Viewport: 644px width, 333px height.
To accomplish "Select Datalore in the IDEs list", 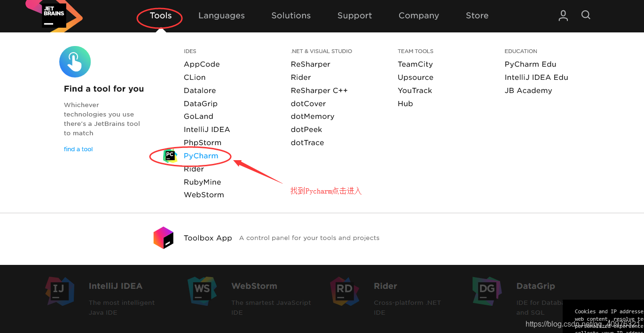I will (x=200, y=91).
